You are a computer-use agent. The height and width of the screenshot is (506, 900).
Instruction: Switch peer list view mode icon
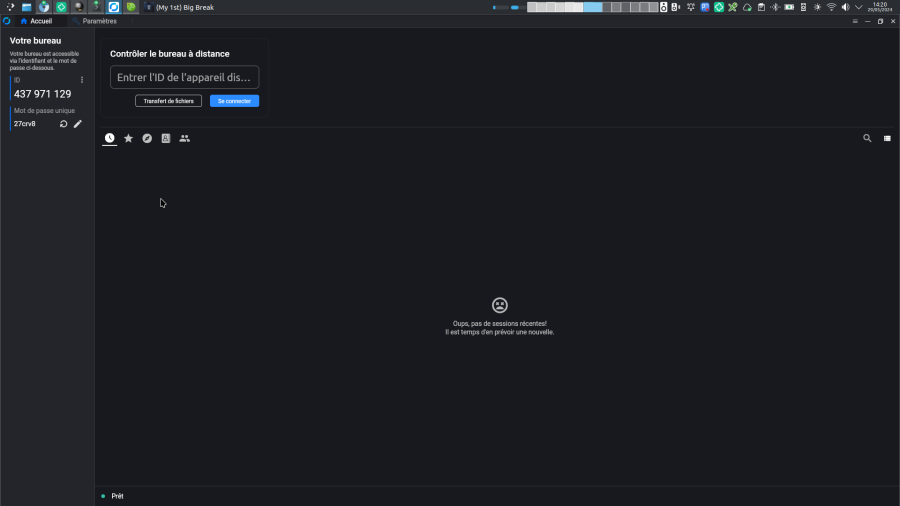tap(887, 138)
